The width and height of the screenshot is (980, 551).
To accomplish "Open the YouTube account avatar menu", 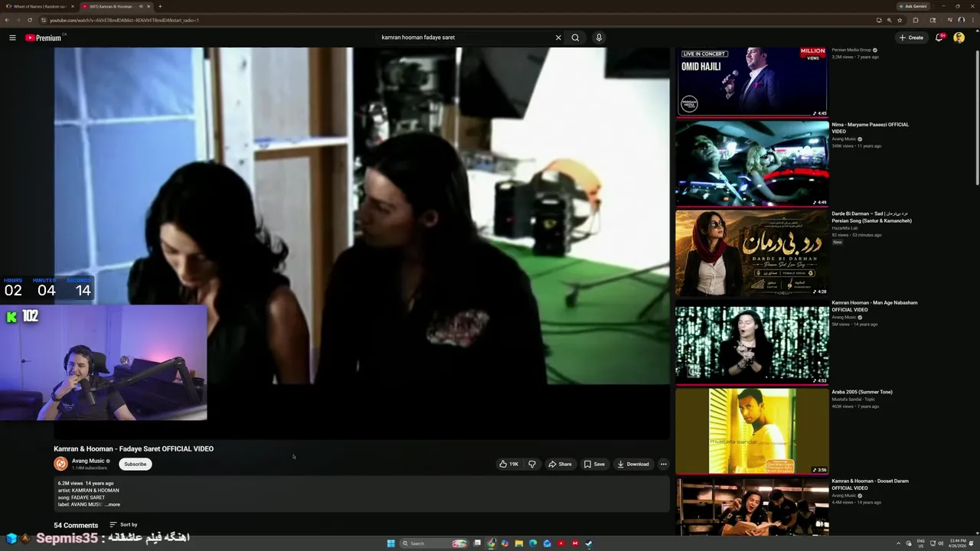I will tap(959, 37).
